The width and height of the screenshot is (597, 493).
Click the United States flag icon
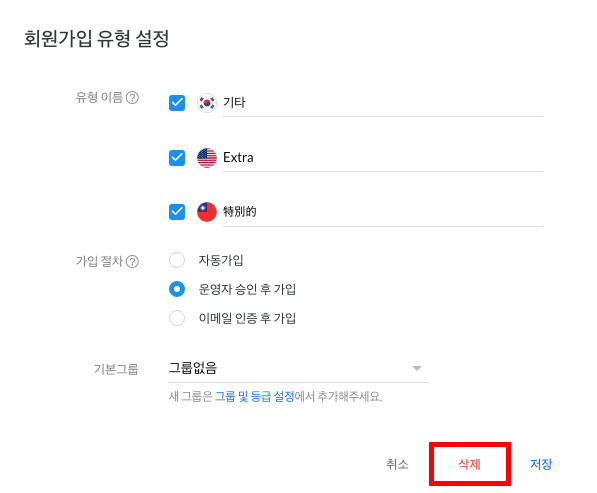[207, 158]
